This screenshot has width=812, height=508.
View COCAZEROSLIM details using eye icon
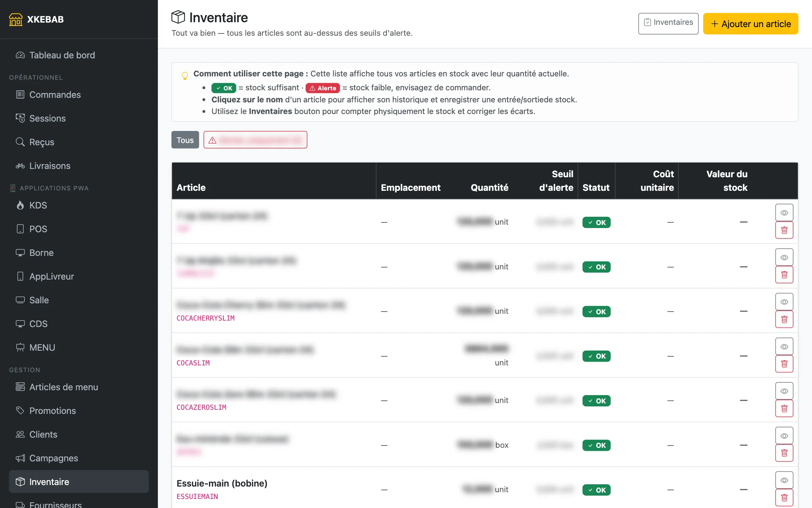(x=784, y=391)
